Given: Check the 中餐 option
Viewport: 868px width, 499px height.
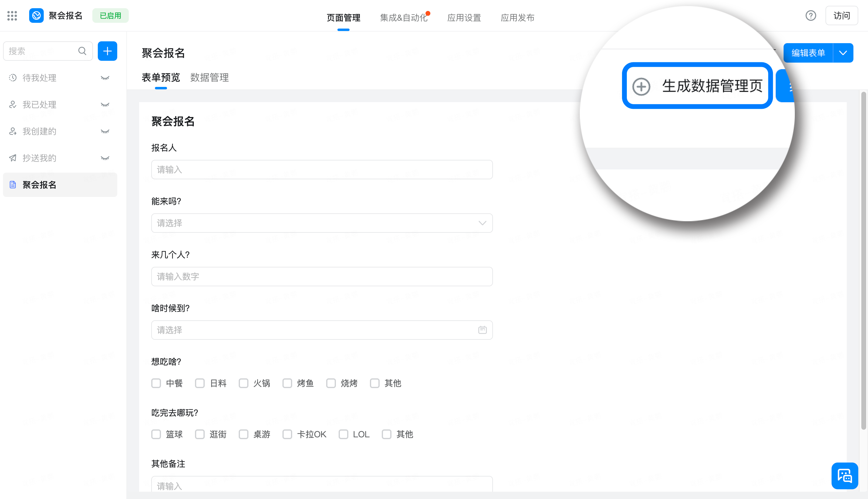Looking at the screenshot, I should pyautogui.click(x=156, y=383).
